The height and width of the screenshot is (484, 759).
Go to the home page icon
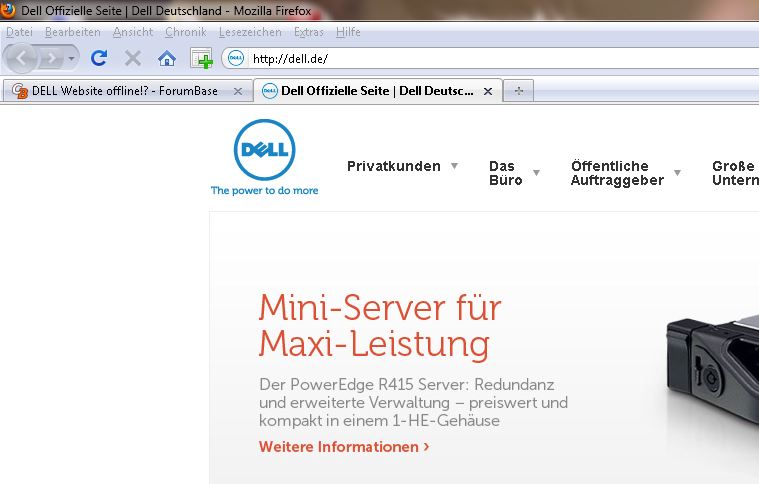click(x=167, y=59)
